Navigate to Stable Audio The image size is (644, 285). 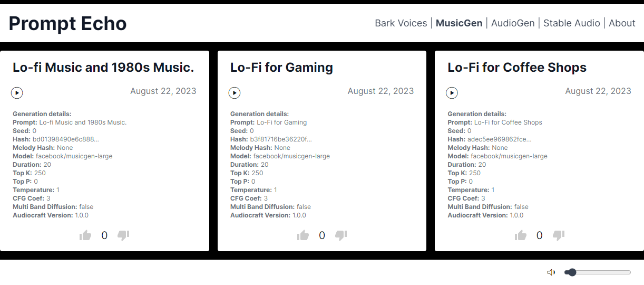click(571, 23)
